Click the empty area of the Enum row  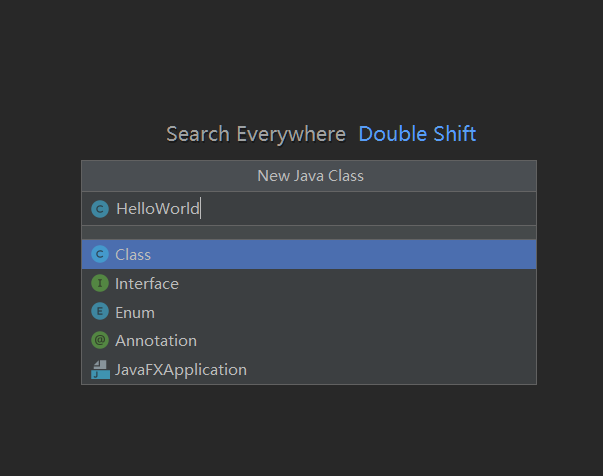coord(346,312)
